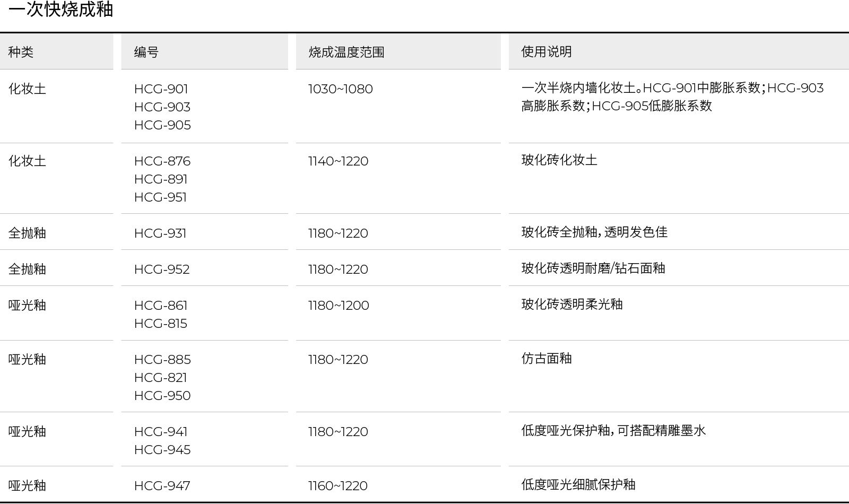Viewport: 849px width, 504px height.
Task: Select the 低度哑光细腻保护釉 description
Action: [x=578, y=485]
